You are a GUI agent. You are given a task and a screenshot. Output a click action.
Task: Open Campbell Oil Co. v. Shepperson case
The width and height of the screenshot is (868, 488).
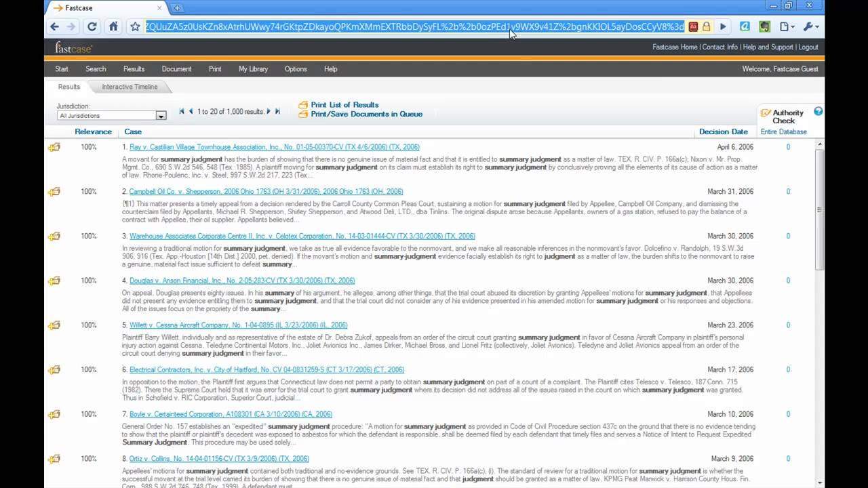pos(266,192)
